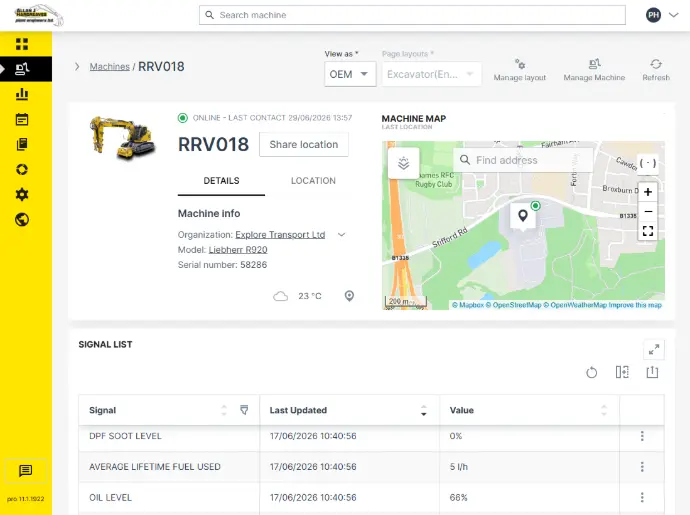Viewport: 690px width, 515px height.
Task: Click the Refresh icon
Action: point(656,64)
